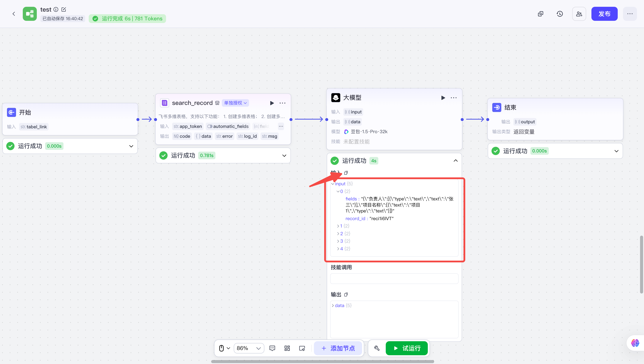The width and height of the screenshot is (644, 364).
Task: Open the 大模型 node three-dots menu
Action: point(453,98)
